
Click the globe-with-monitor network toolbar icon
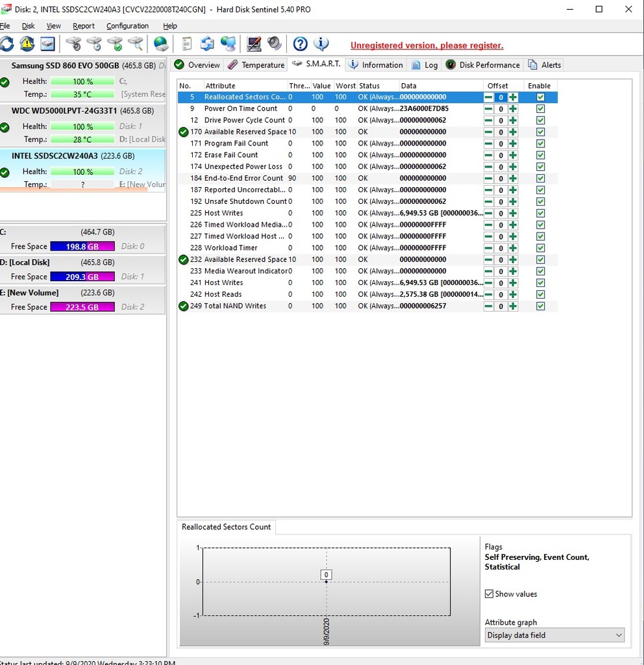click(228, 44)
